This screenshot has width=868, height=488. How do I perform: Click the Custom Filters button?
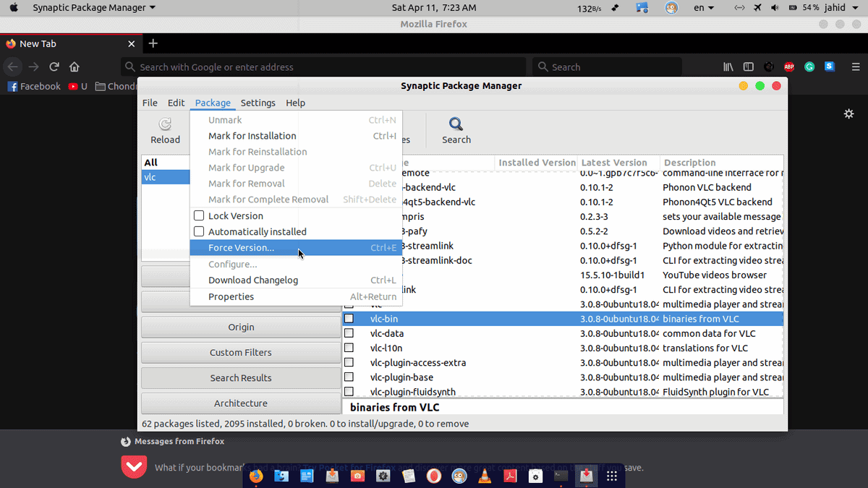coord(241,352)
